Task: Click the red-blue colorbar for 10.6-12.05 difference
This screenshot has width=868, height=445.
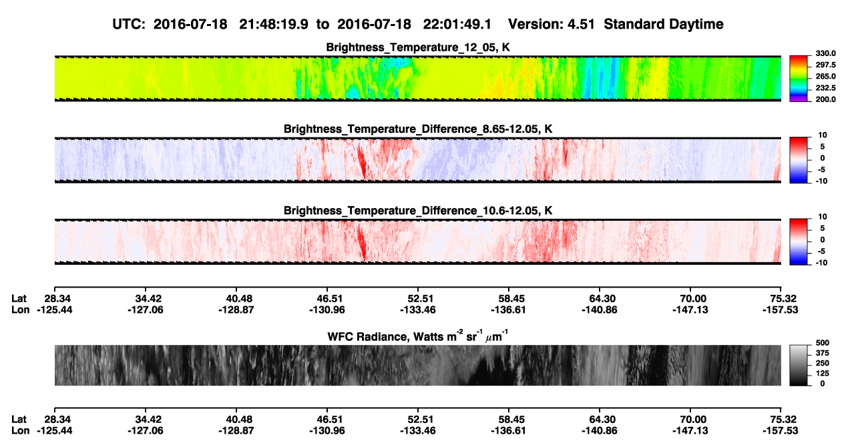Action: (x=799, y=242)
